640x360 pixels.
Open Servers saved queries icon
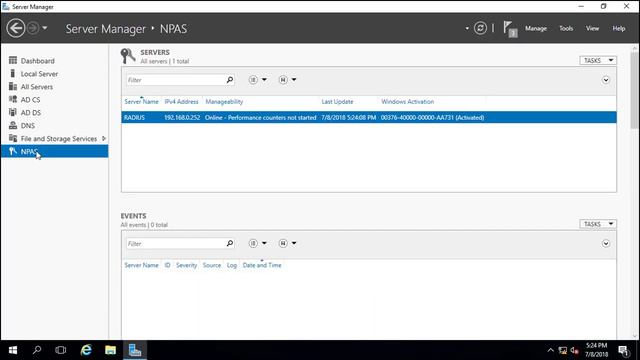pyautogui.click(x=283, y=80)
